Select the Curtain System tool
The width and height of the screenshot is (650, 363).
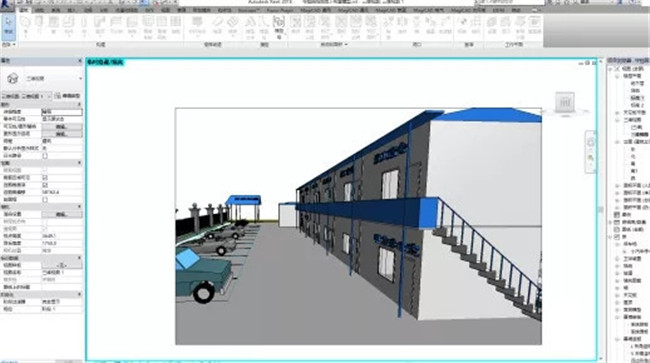(148, 26)
